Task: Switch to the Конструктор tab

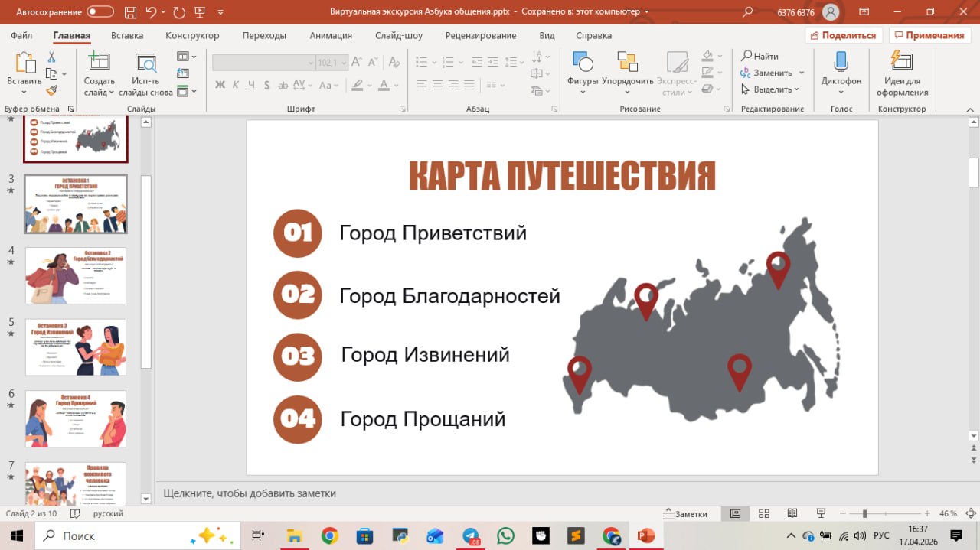Action: coord(192,35)
